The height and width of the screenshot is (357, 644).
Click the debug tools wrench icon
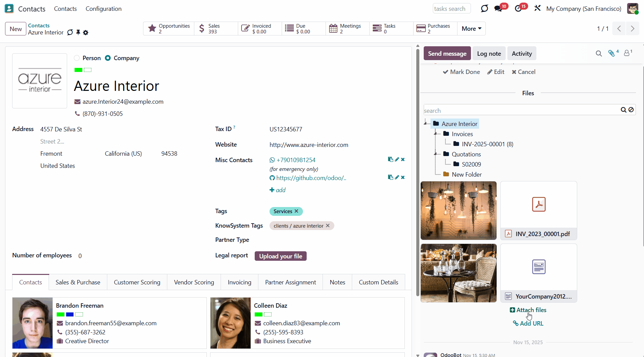click(x=537, y=8)
